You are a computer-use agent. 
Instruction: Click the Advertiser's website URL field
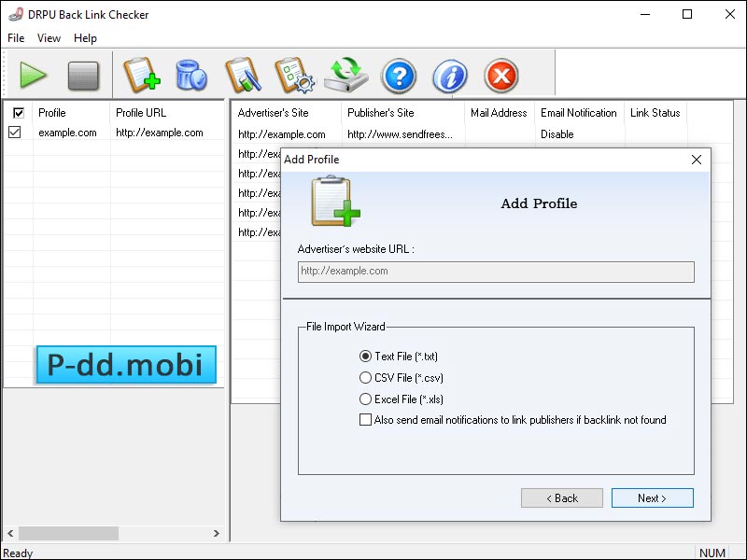tap(495, 272)
